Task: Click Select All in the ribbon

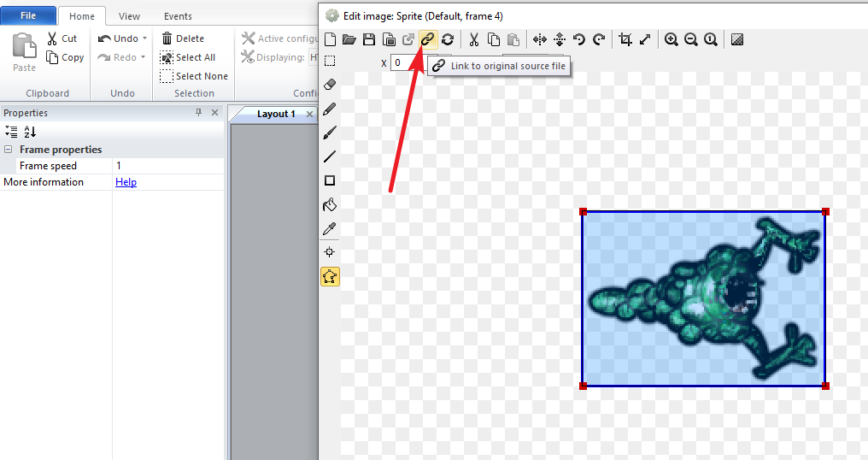Action: point(188,57)
